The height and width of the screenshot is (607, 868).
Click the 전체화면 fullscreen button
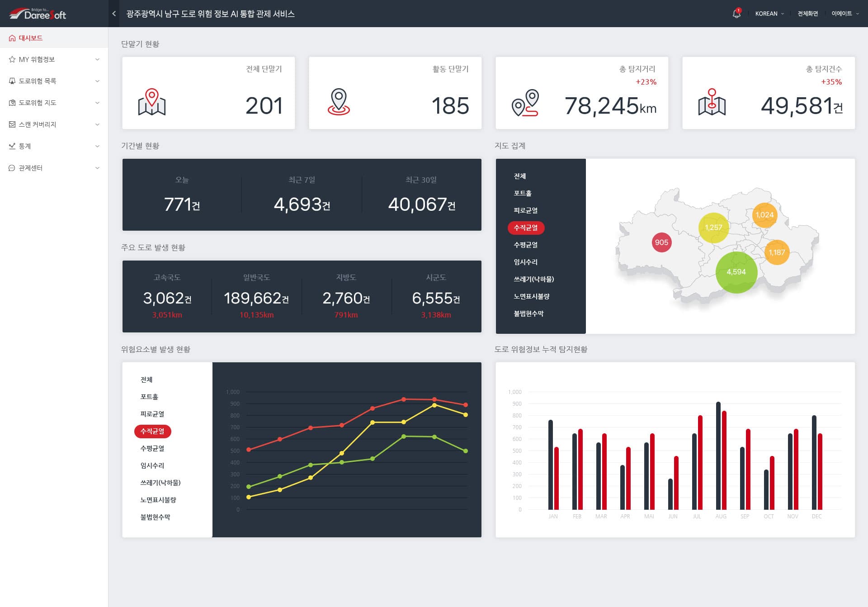(807, 14)
